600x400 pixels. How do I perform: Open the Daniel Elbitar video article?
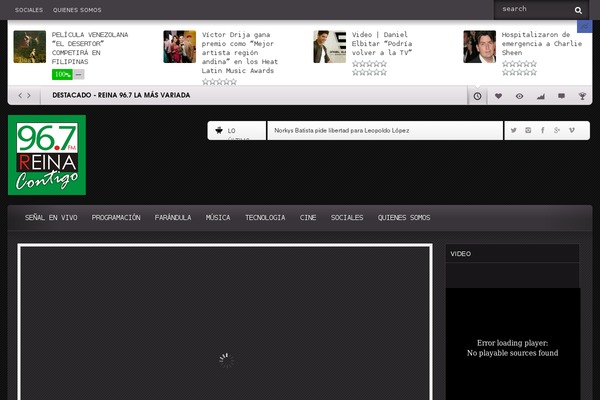click(382, 43)
